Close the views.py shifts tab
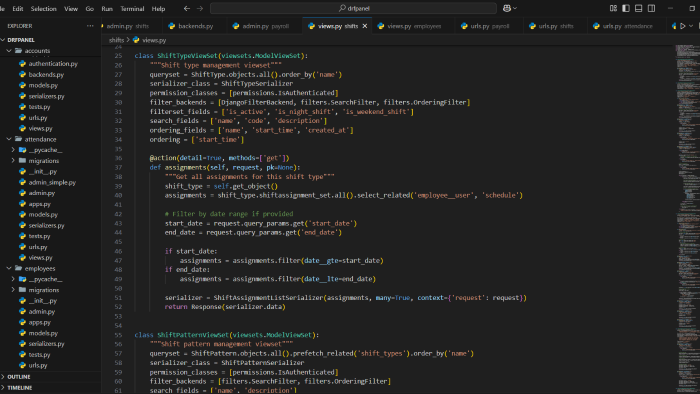This screenshot has width=700, height=394. pos(365,26)
